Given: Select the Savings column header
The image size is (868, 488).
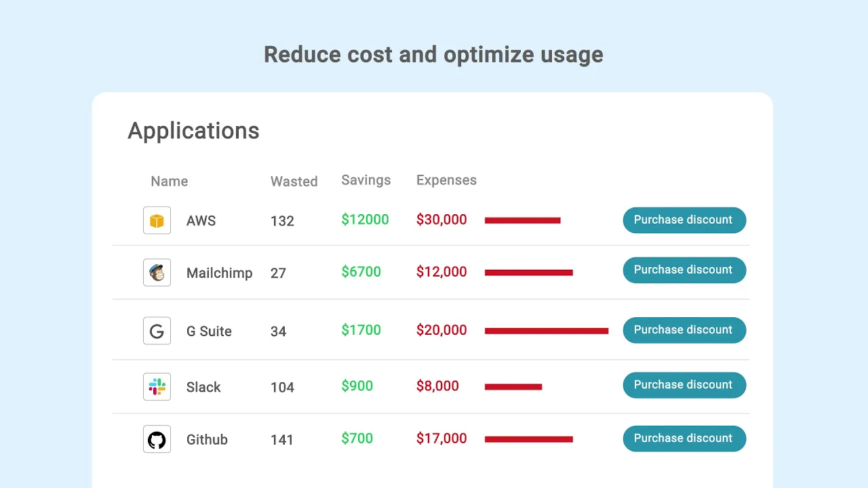Looking at the screenshot, I should point(366,180).
